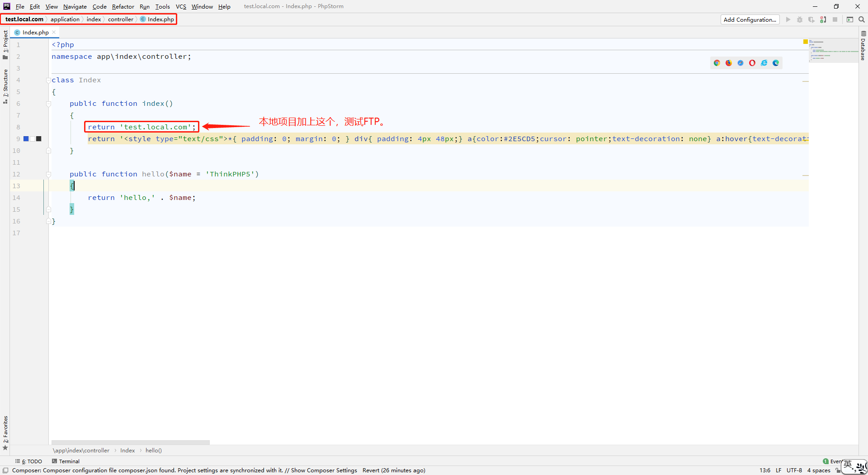Click test.local.com in navigation bar

coord(24,19)
